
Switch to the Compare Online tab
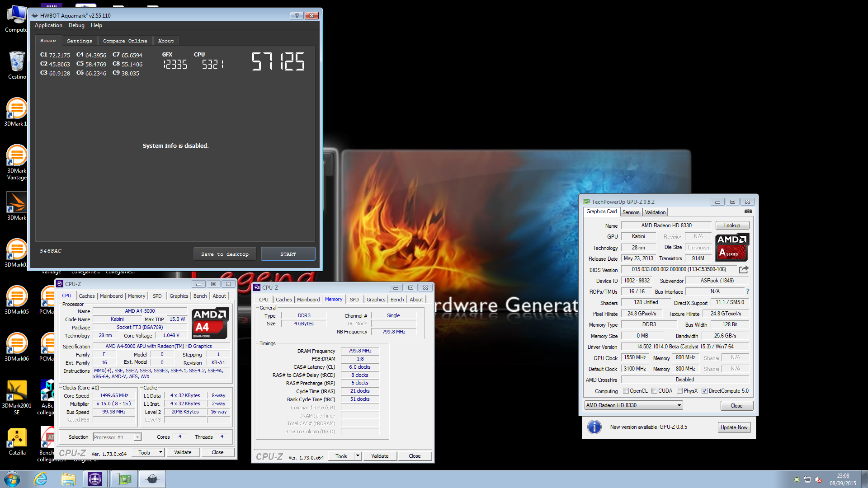(x=125, y=41)
